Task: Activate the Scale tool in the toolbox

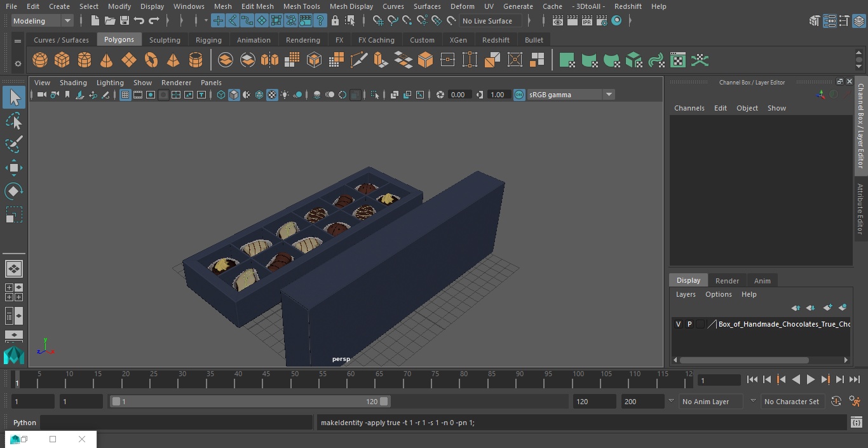Action: (x=13, y=215)
